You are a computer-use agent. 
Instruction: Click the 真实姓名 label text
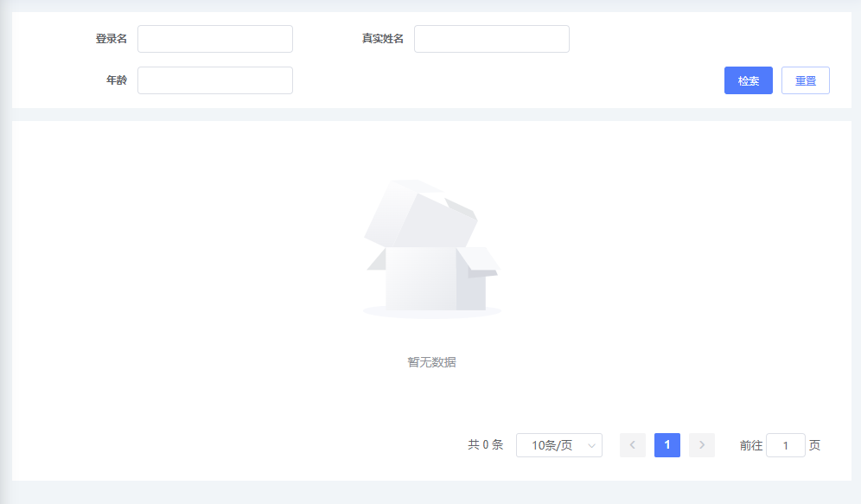[x=384, y=38]
